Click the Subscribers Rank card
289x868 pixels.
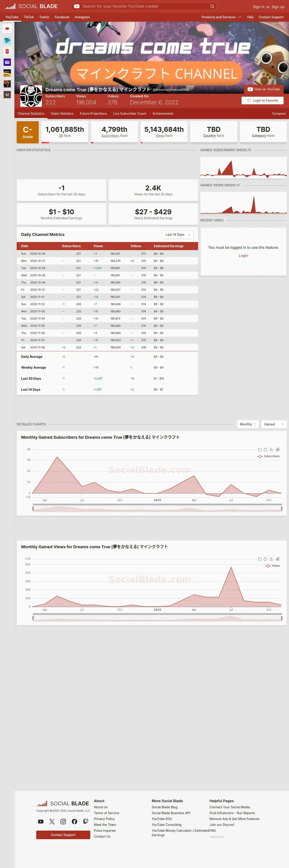114,132
